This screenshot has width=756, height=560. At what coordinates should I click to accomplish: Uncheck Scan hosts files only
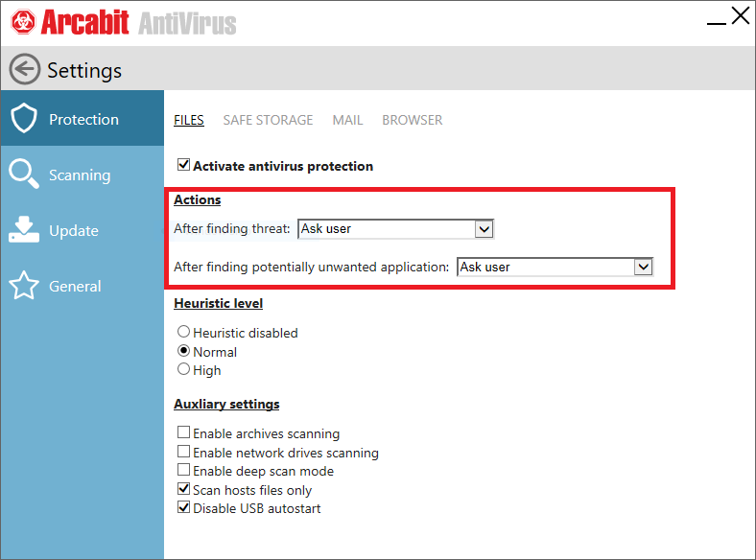[x=183, y=489]
